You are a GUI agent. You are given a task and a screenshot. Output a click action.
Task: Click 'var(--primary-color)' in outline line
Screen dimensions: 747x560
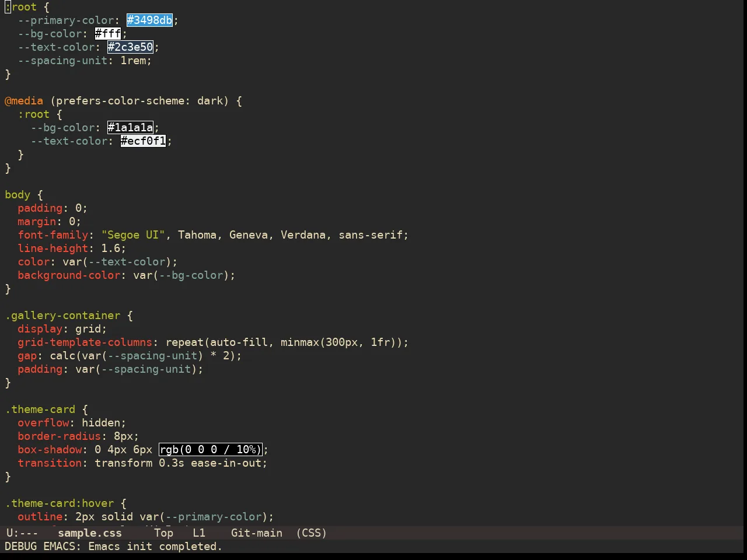tap(204, 517)
